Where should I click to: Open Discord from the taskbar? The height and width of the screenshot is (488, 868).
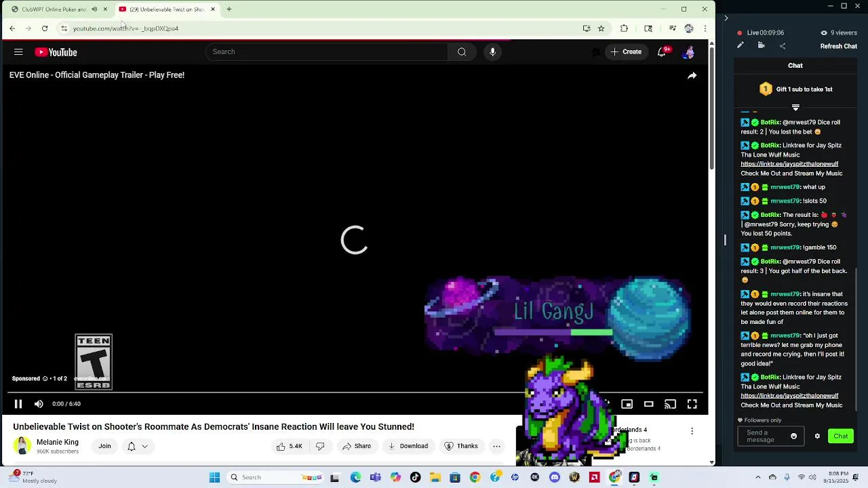coord(555,478)
